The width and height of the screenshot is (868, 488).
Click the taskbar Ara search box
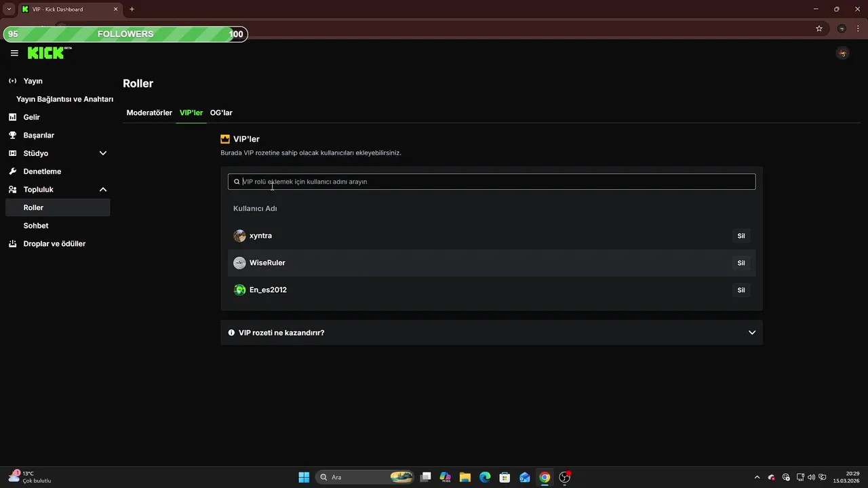[365, 477]
